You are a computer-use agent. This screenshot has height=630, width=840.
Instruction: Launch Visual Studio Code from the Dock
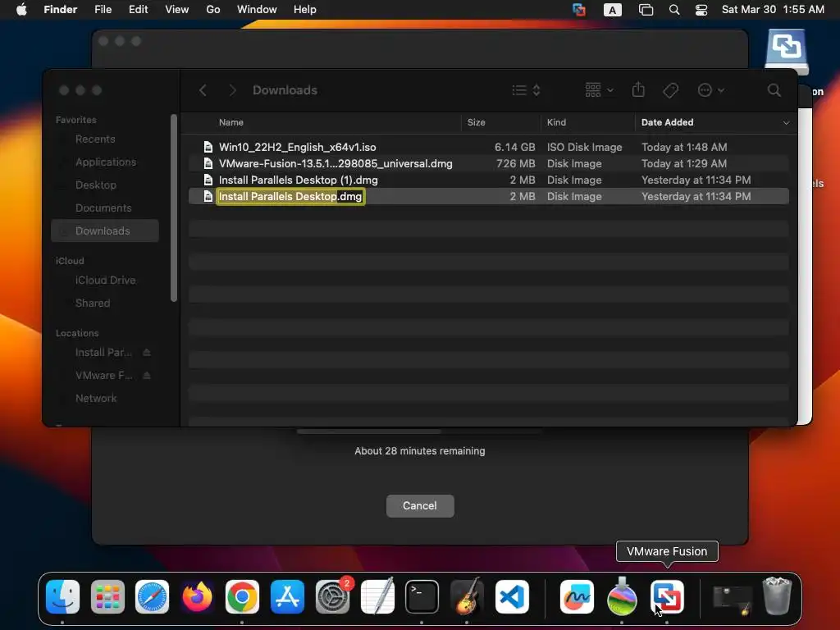[512, 597]
